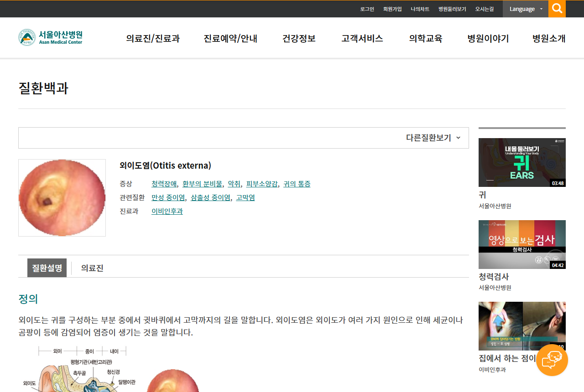Open the 건강정보 menu
The image size is (584, 392).
299,38
